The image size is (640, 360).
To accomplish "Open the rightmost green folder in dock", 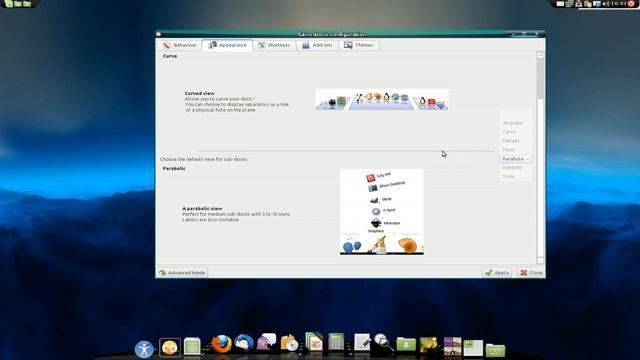I will pos(495,350).
